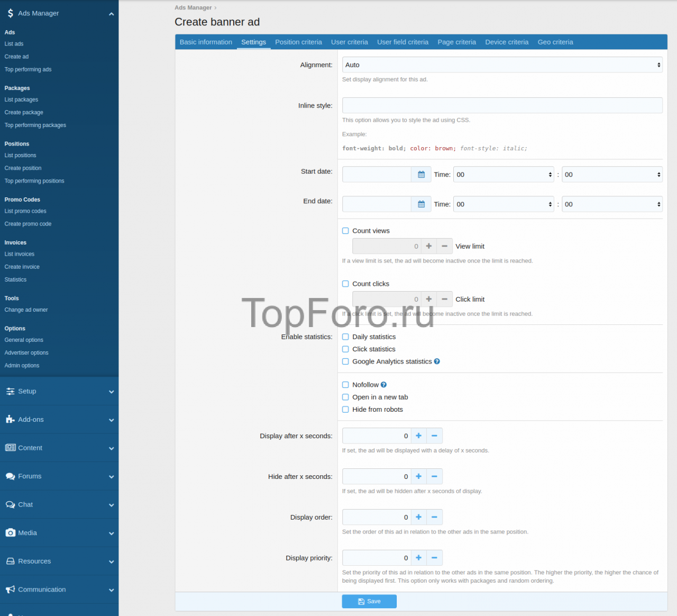Focus the End date input field
The image size is (677, 616).
(377, 204)
